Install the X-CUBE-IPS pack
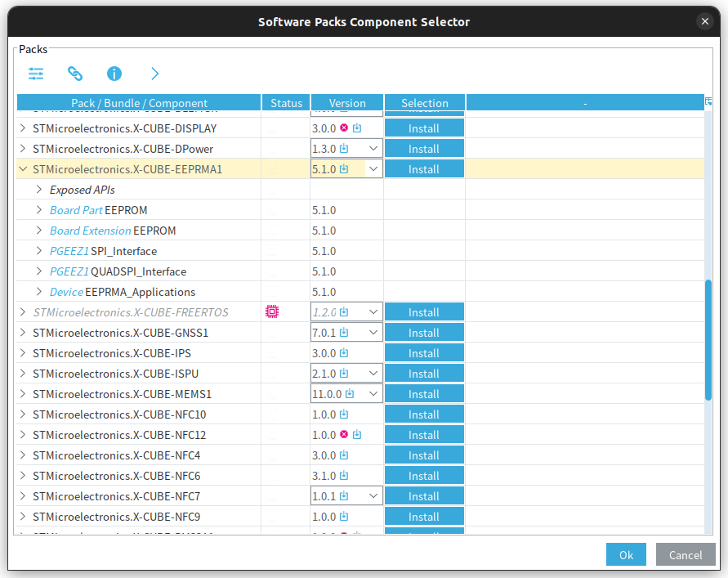This screenshot has height=578, width=728. pyautogui.click(x=424, y=353)
